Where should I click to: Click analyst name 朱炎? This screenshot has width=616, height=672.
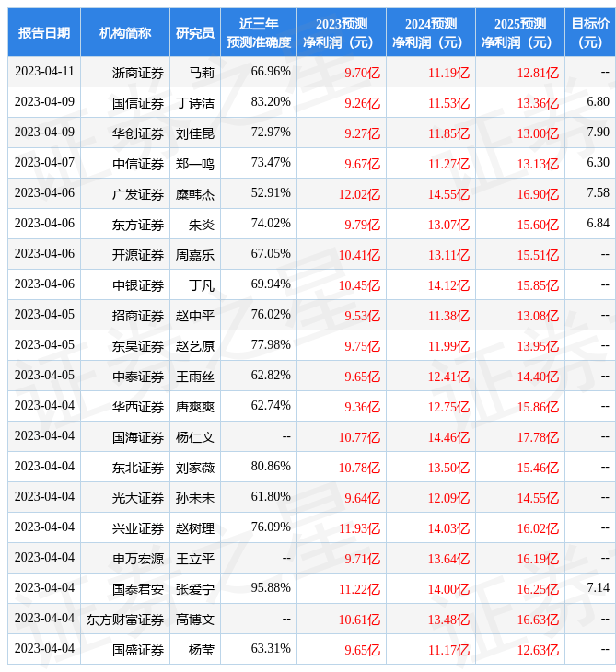pos(202,225)
